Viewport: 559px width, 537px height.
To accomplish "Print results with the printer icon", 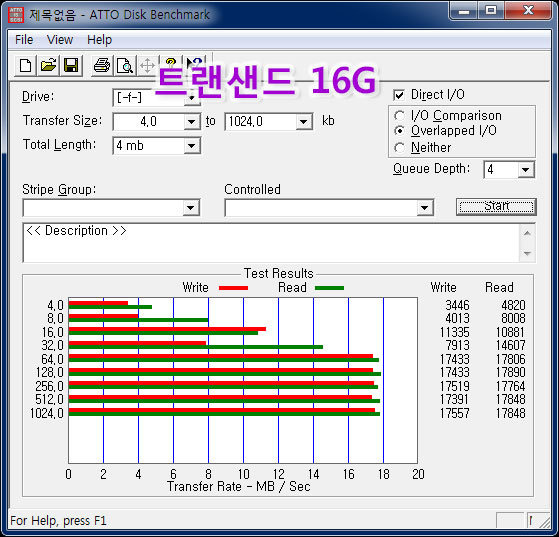I will tap(102, 66).
